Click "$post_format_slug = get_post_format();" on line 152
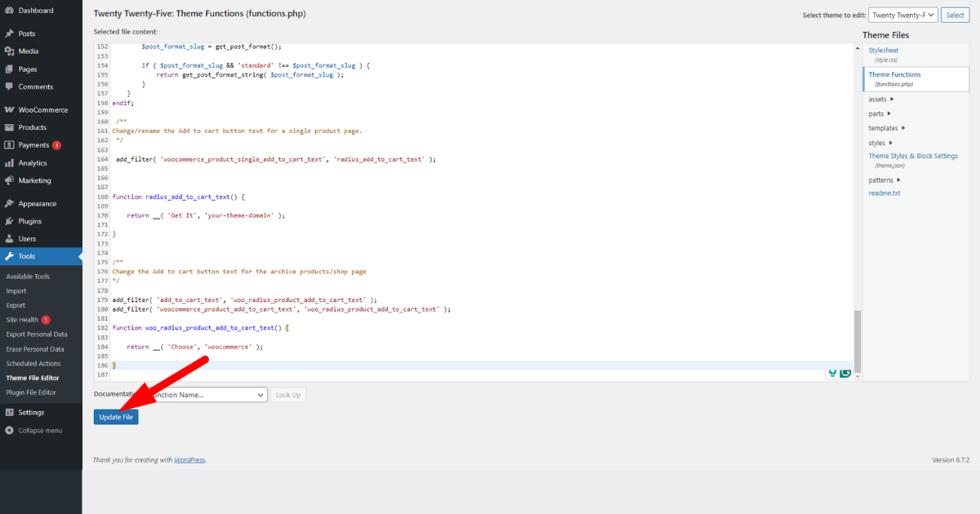 point(212,47)
